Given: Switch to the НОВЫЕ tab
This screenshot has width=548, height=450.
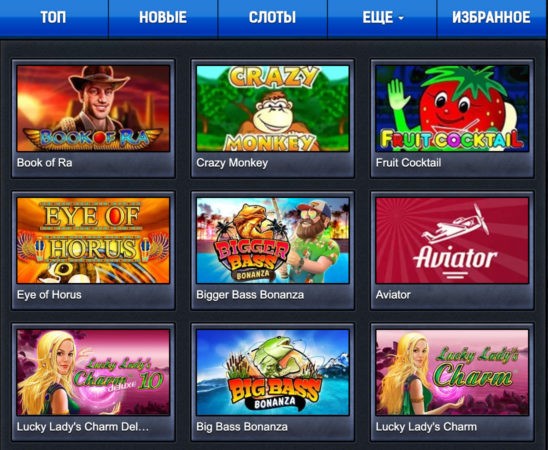Looking at the screenshot, I should tap(163, 17).
